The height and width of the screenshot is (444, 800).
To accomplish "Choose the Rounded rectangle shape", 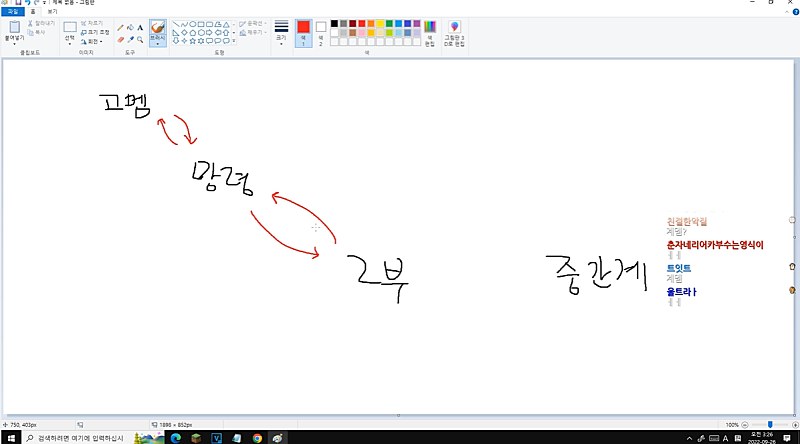I will 209,24.
